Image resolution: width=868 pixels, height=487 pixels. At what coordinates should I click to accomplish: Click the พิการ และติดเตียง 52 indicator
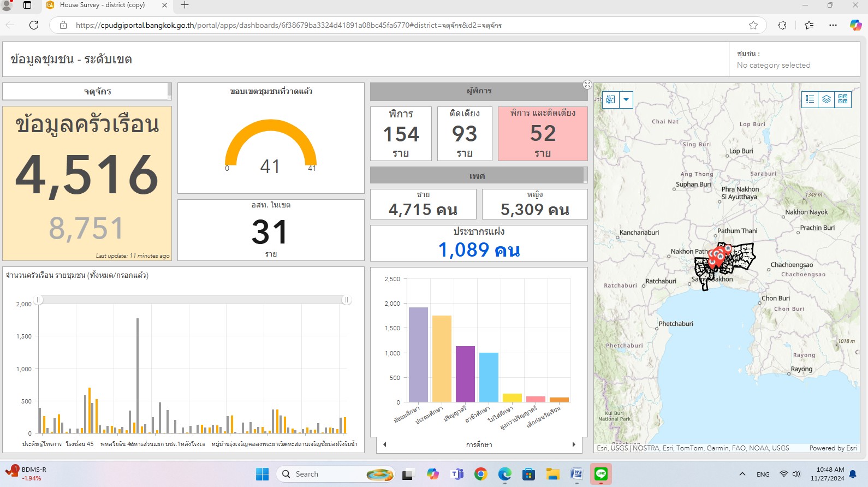543,134
